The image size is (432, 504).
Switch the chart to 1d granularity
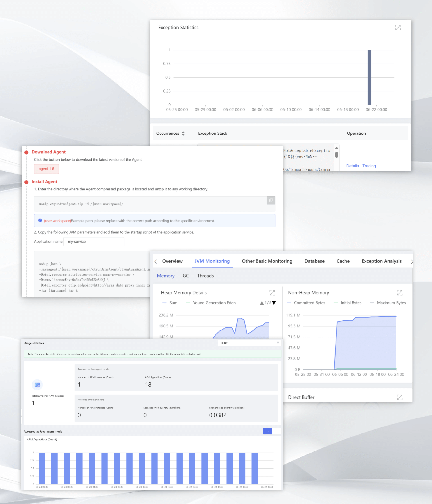[x=276, y=431]
